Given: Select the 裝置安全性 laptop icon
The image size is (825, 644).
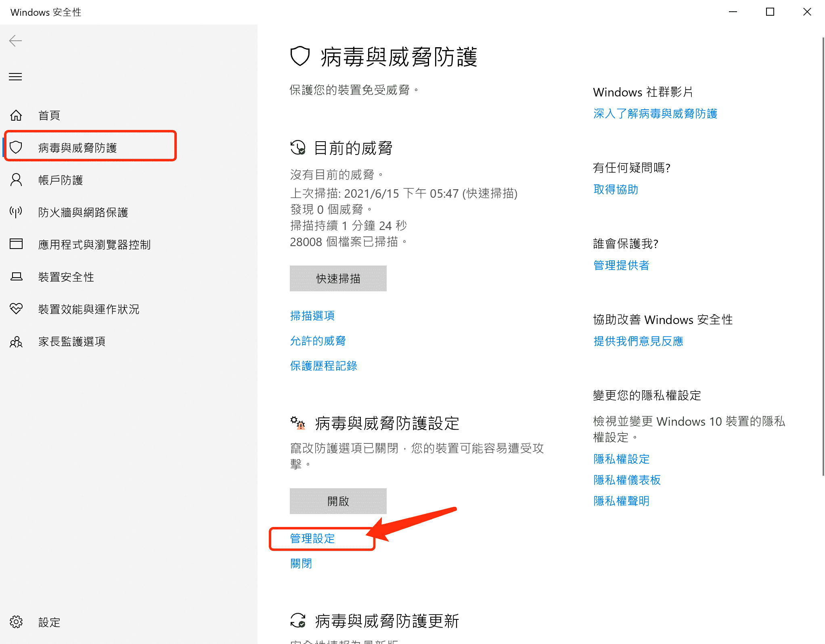Looking at the screenshot, I should coord(16,277).
